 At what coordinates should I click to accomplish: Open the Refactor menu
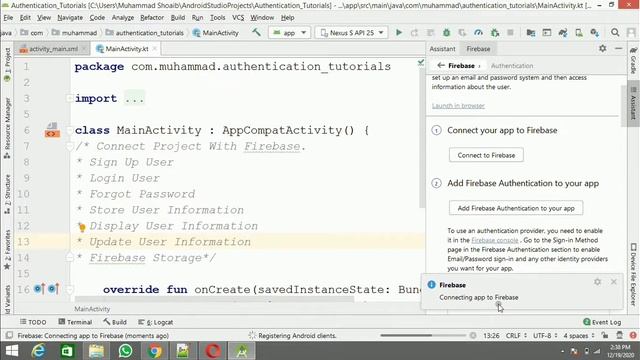(152, 18)
